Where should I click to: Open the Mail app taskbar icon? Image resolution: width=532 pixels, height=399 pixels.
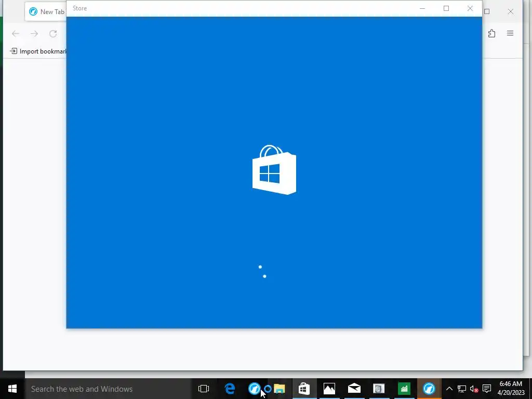[354, 389]
